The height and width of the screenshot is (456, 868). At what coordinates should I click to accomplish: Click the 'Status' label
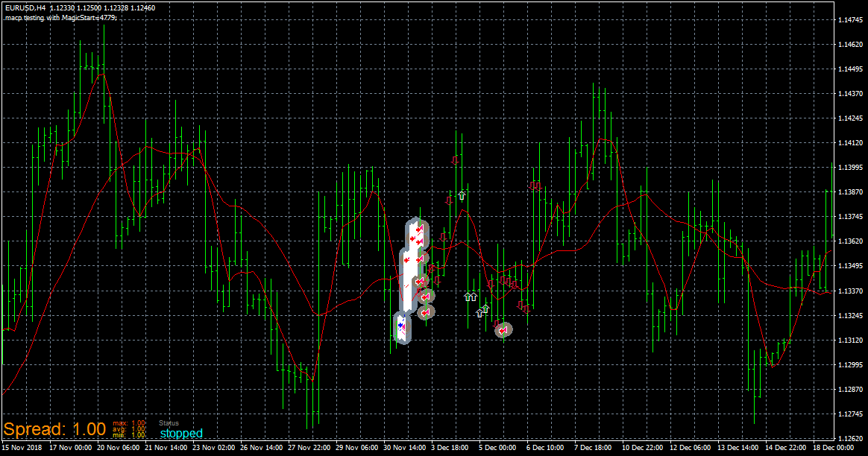pyautogui.click(x=169, y=423)
